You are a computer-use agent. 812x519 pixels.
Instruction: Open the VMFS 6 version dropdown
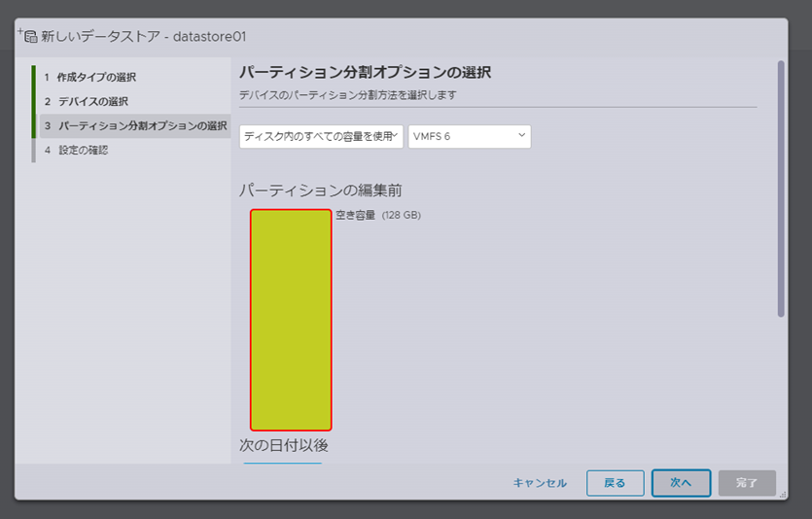coord(470,137)
